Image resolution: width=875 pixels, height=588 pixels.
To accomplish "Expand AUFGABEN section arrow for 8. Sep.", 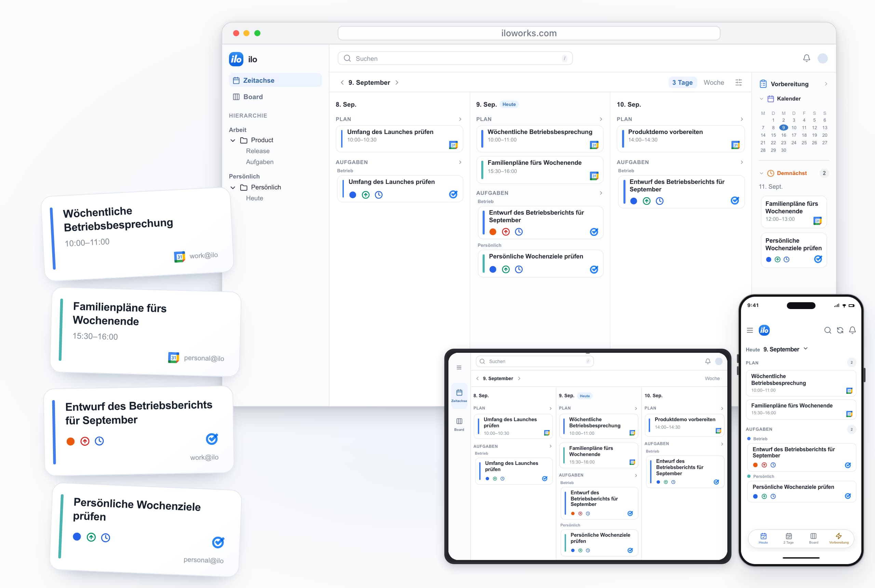I will coord(460,162).
